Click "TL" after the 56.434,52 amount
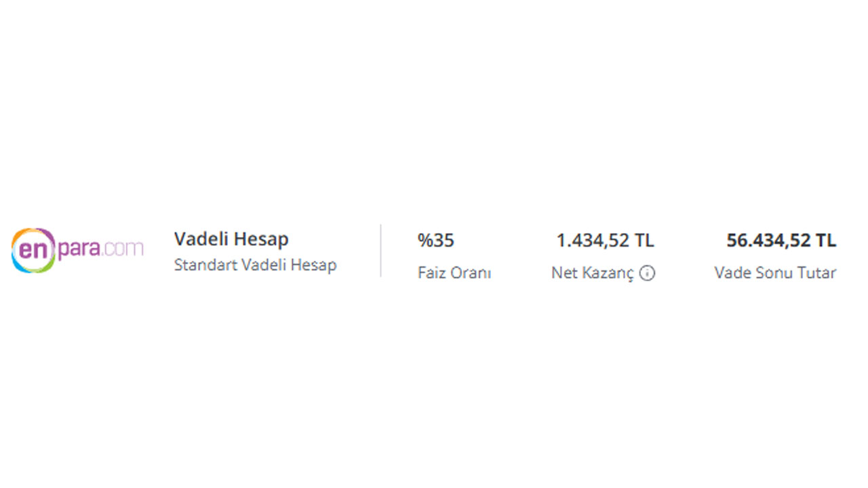 827,241
